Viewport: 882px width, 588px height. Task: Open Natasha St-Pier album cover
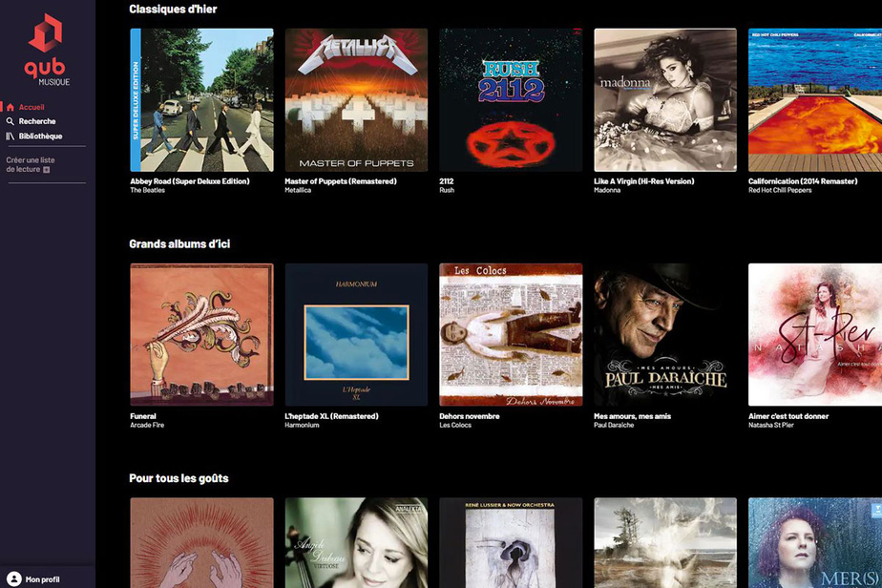click(x=815, y=335)
